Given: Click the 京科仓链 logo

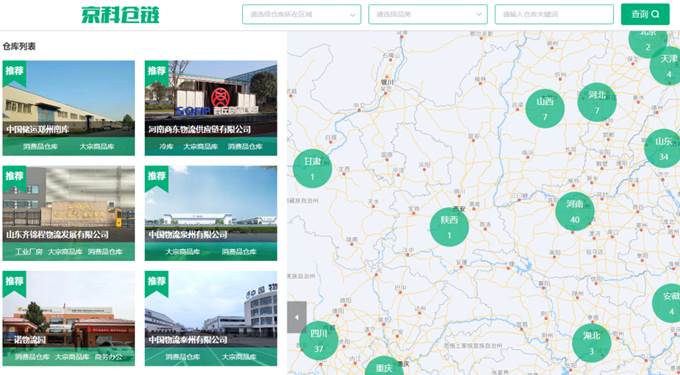Looking at the screenshot, I should [x=120, y=14].
